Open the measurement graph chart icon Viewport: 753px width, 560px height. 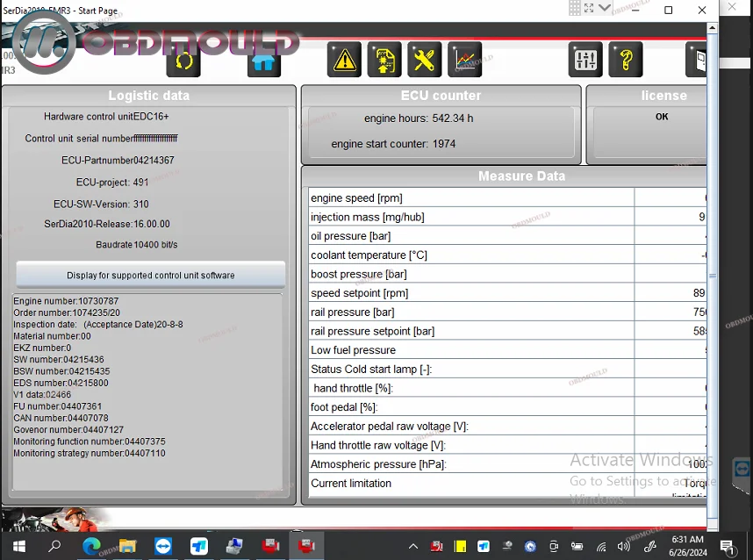(x=464, y=60)
